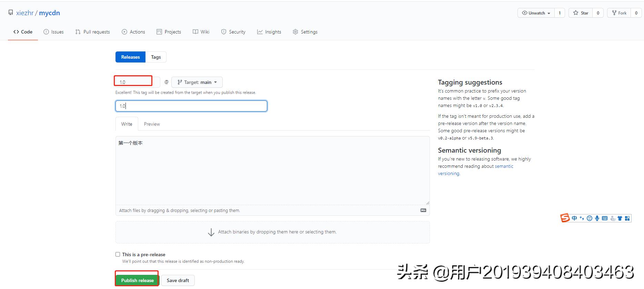Select the Releases tab button
Viewport: 644px width, 289px height.
130,57
